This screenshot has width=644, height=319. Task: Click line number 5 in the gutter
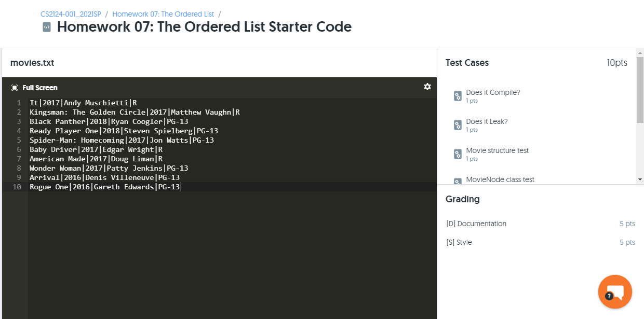pyautogui.click(x=19, y=140)
